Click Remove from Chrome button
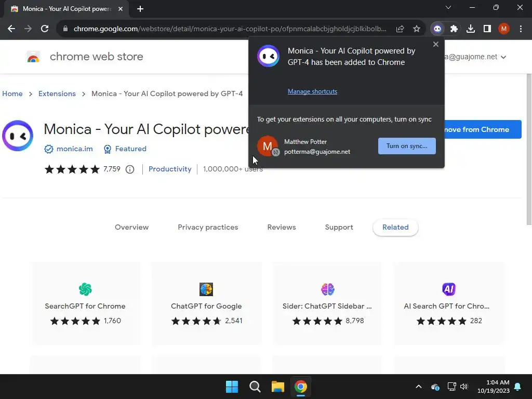The height and width of the screenshot is (399, 532). 483,129
